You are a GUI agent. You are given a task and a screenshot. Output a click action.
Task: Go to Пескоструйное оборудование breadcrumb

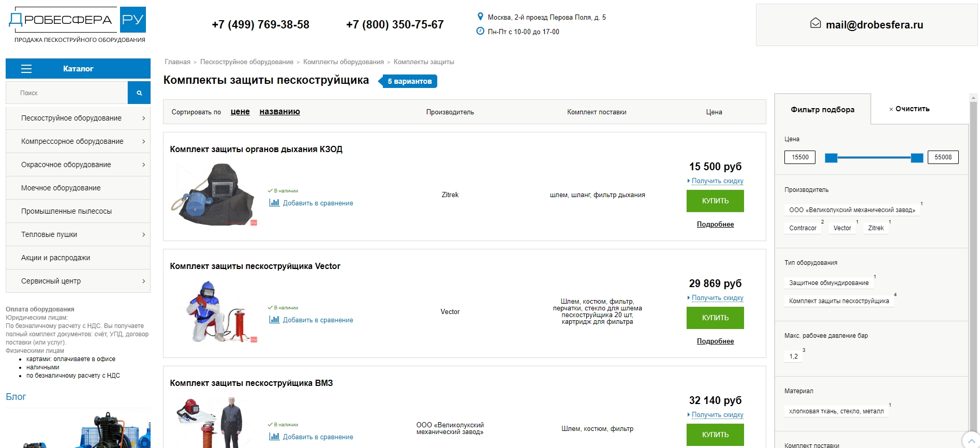click(x=247, y=62)
